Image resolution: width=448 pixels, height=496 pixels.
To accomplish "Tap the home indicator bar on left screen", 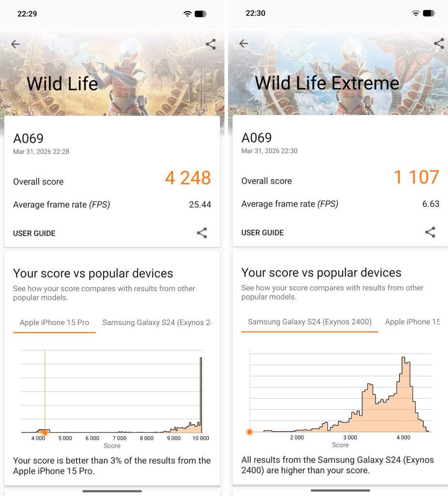I will click(x=112, y=491).
